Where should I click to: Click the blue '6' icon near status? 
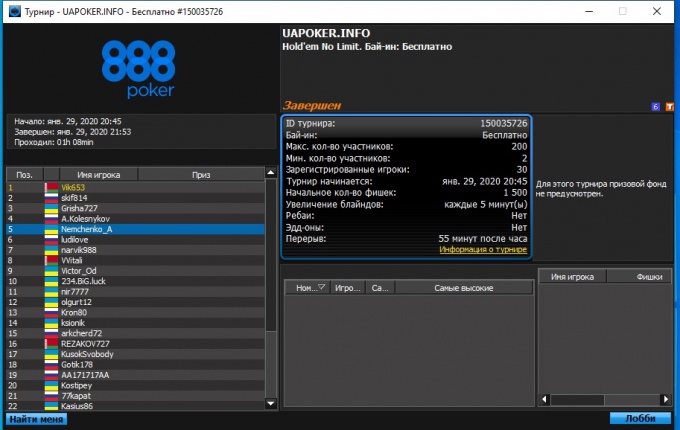click(x=656, y=106)
